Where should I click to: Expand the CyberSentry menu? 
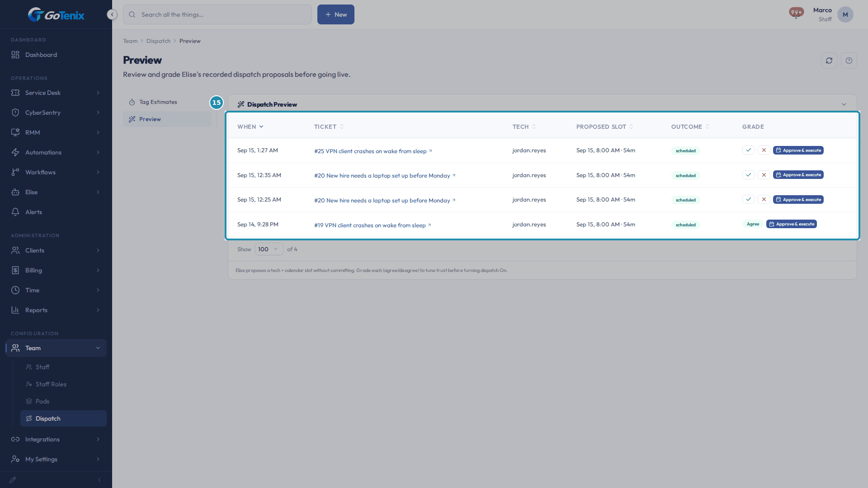tap(56, 113)
